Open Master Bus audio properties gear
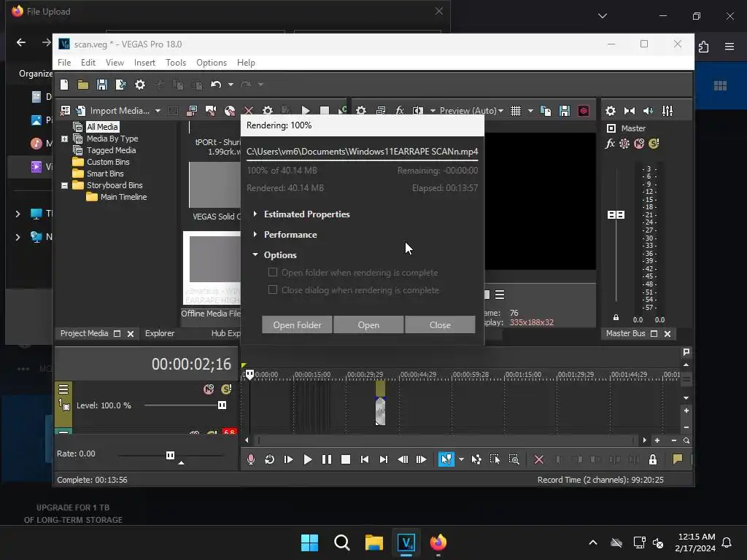 click(x=611, y=111)
